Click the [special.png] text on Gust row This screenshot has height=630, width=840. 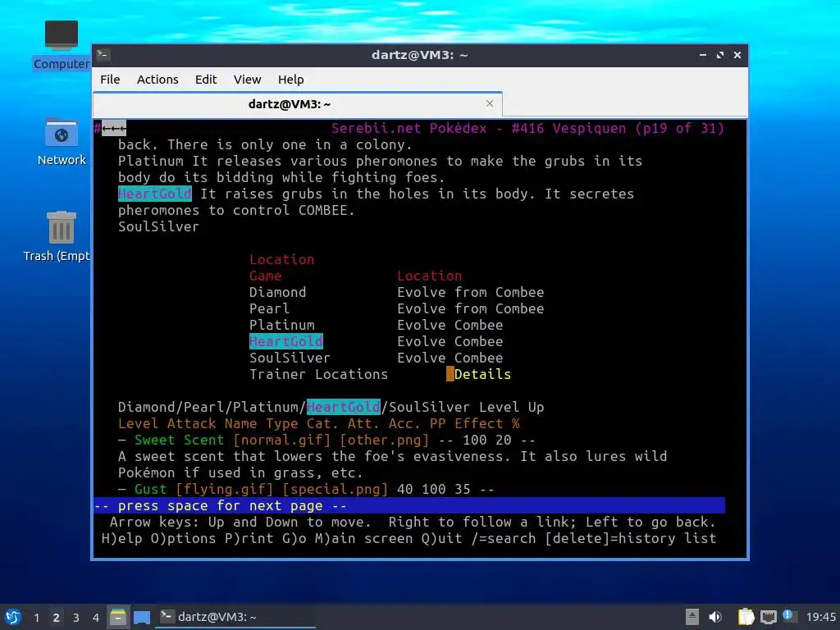click(335, 489)
